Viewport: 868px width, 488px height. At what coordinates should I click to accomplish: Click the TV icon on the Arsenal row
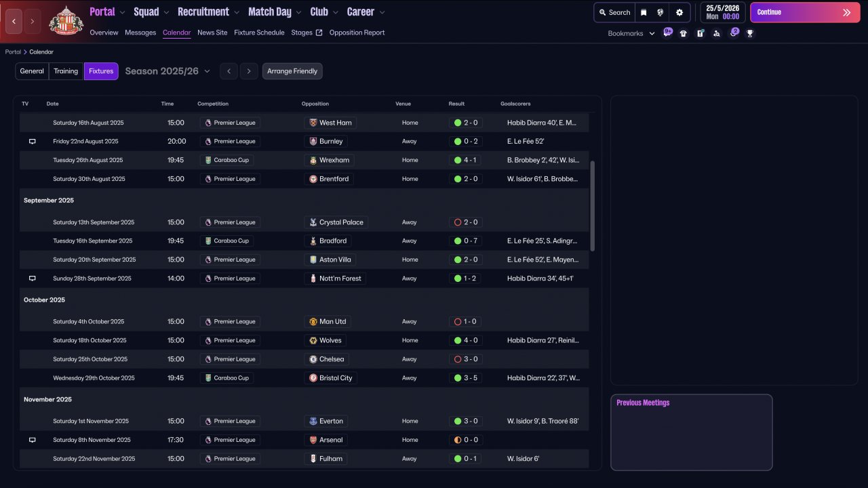32,440
